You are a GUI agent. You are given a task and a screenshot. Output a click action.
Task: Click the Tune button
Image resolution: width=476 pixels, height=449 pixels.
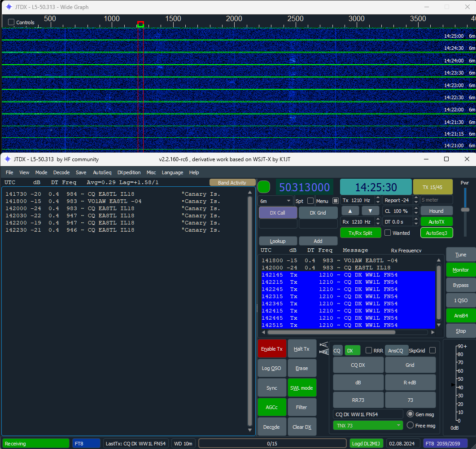click(460, 255)
